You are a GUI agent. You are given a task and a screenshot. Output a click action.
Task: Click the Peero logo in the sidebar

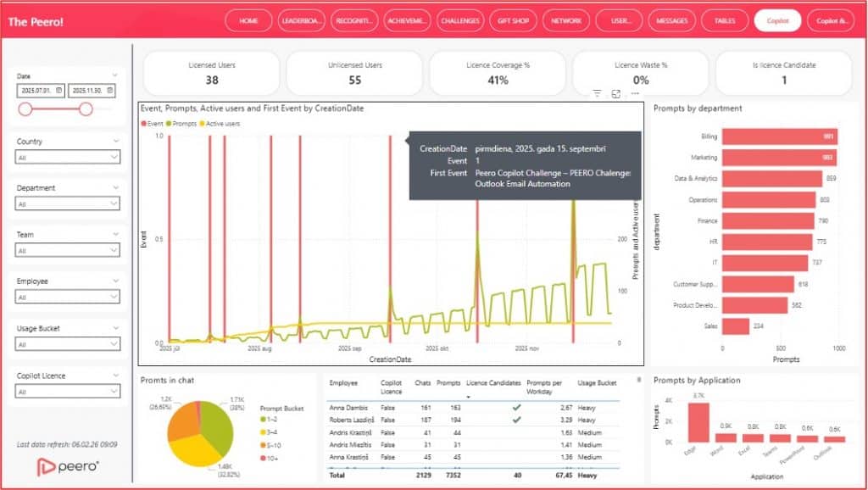69,465
